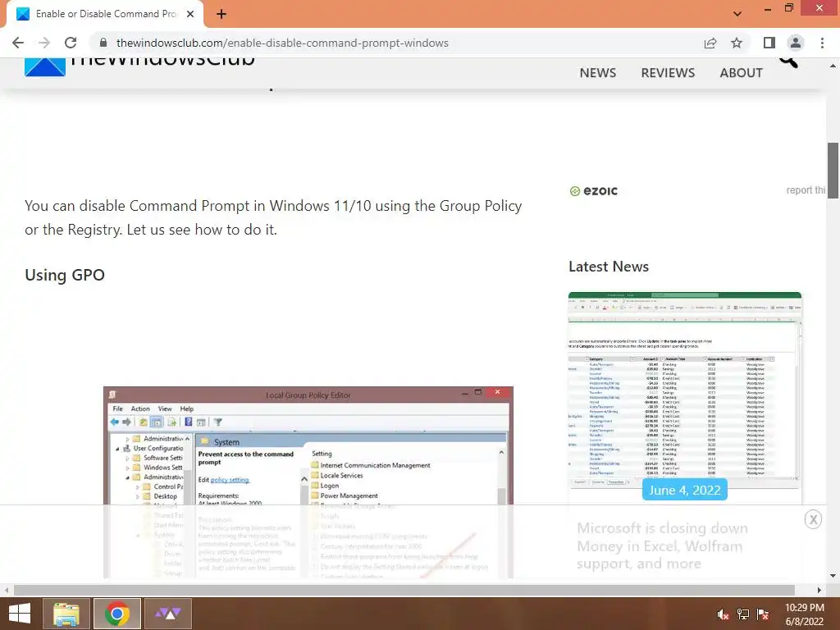Screen dimensions: 840x630
Task: Click the vertical scrollbar thumb
Action: click(833, 171)
